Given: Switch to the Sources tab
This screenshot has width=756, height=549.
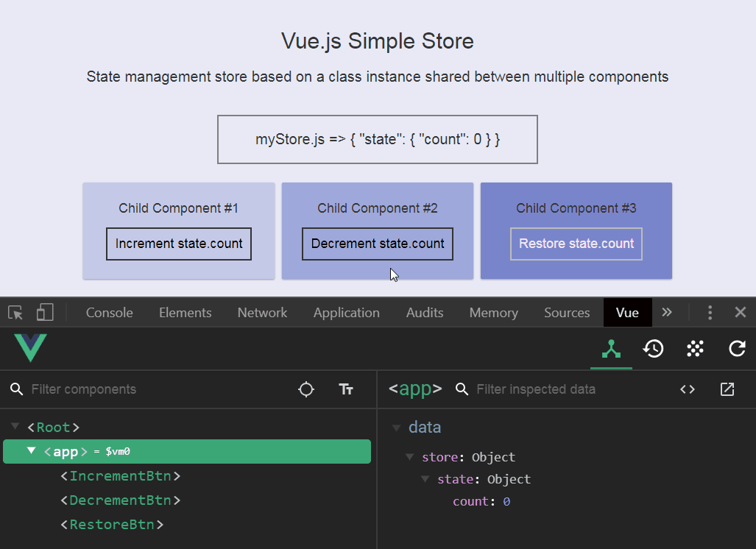Looking at the screenshot, I should (x=567, y=312).
